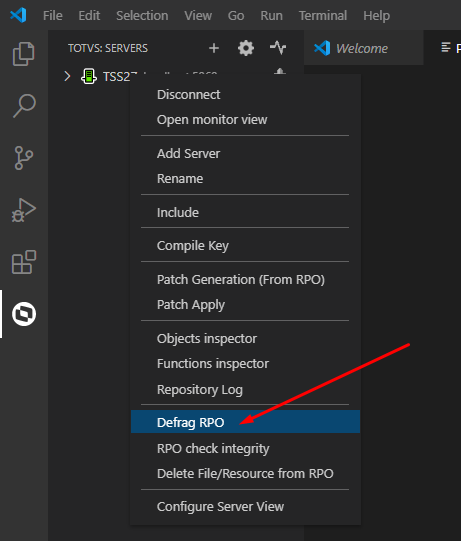Switch to the Welcome tab

click(363, 48)
